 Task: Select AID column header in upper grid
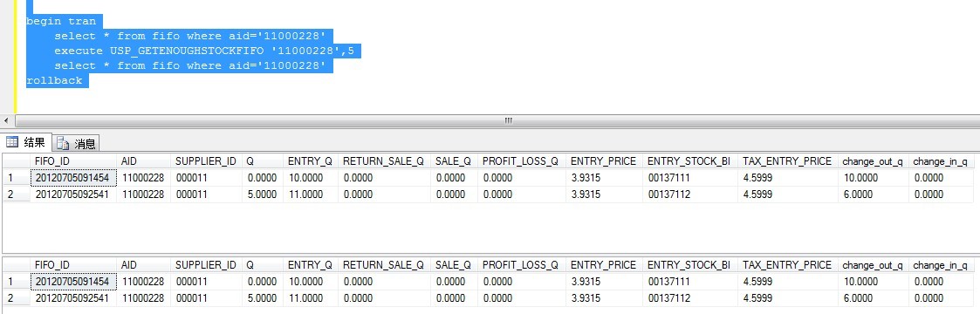coord(143,161)
